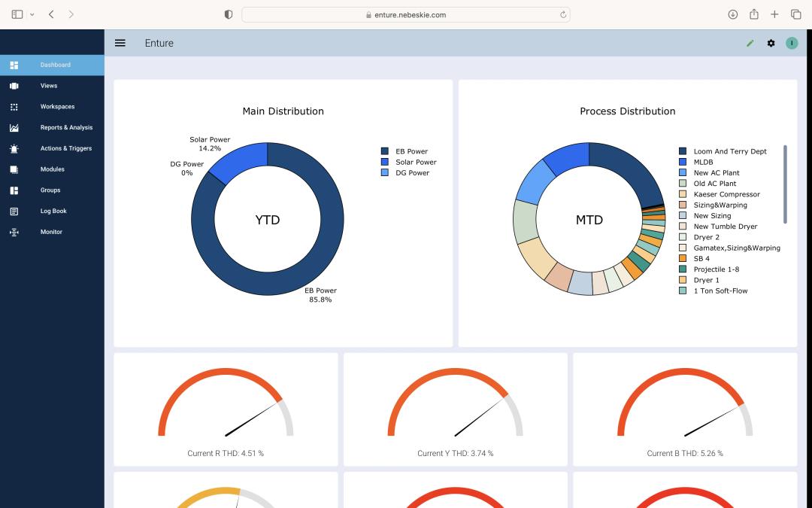812x508 pixels.
Task: Toggle Kaeser Compressor legend entry
Action: point(720,194)
